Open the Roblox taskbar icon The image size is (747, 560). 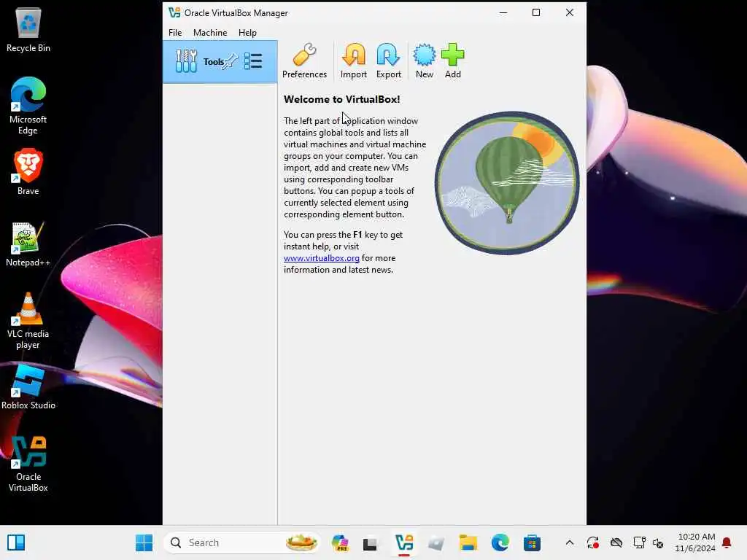pyautogui.click(x=436, y=542)
